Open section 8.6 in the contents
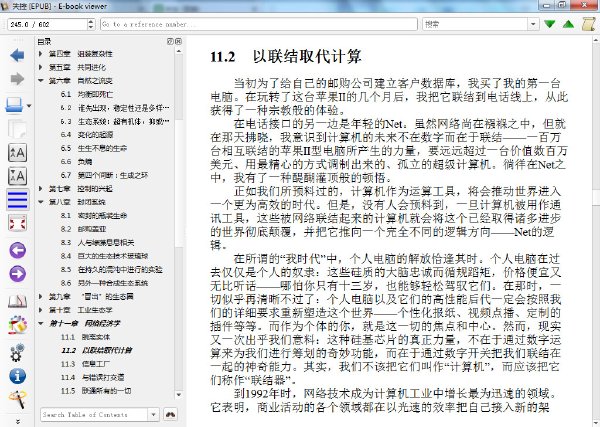 coord(104,283)
